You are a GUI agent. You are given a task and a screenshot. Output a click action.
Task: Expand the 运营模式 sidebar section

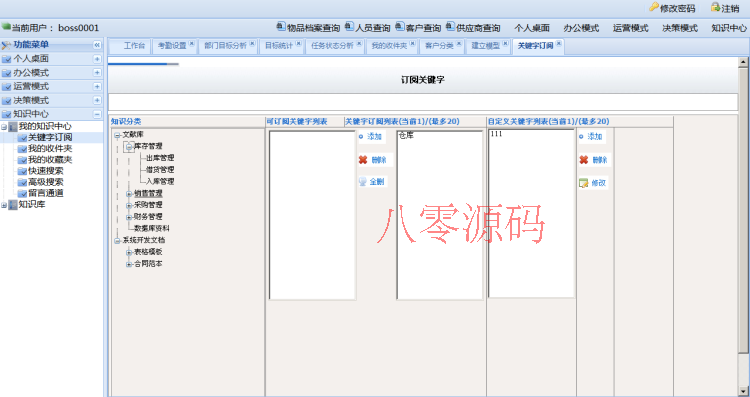[x=97, y=87]
